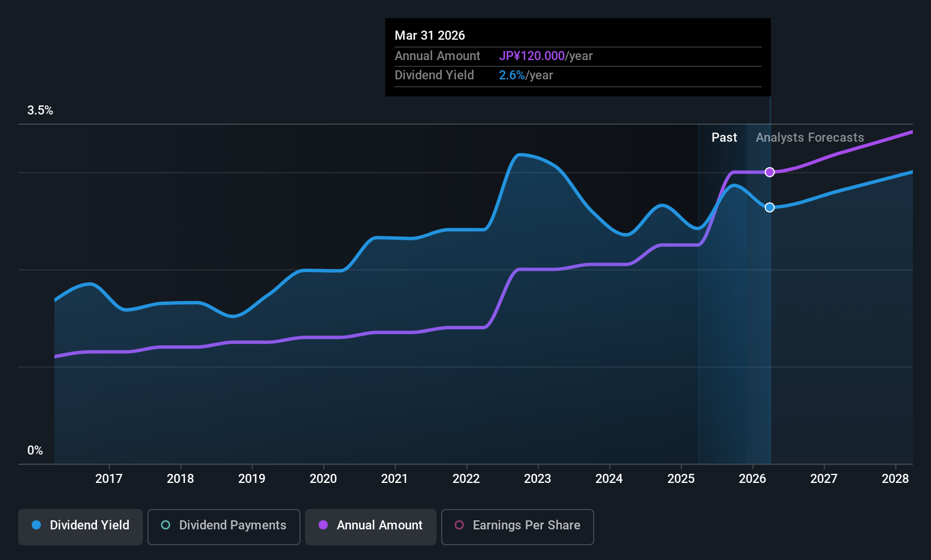Click the 2.6% dividend yield tooltip value
The height and width of the screenshot is (560, 931).
(x=511, y=75)
